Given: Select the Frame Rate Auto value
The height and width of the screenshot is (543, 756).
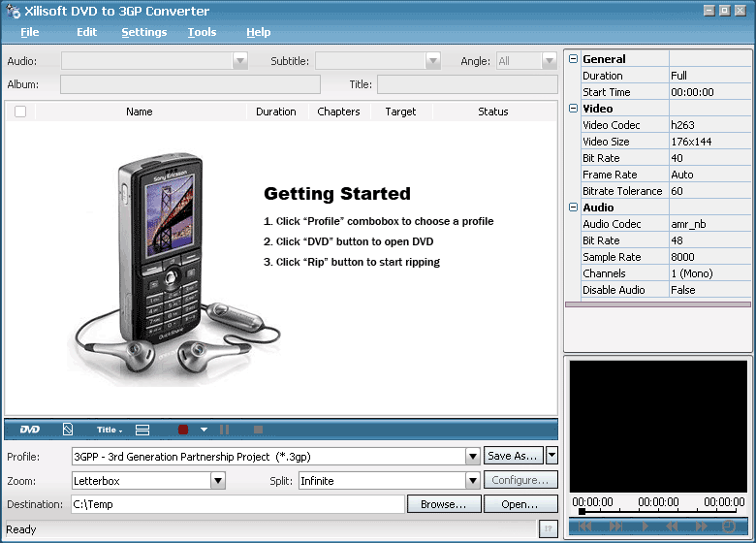Looking at the screenshot, I should 709,175.
